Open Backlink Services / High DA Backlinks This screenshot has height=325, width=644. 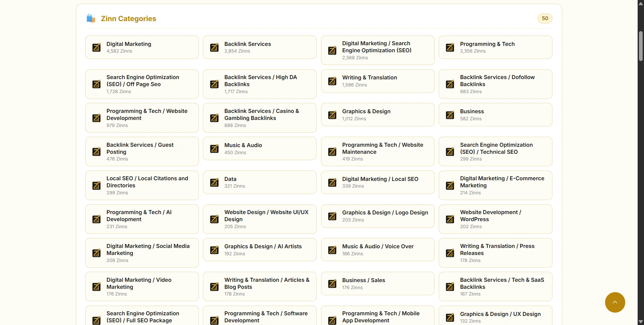tap(260, 84)
